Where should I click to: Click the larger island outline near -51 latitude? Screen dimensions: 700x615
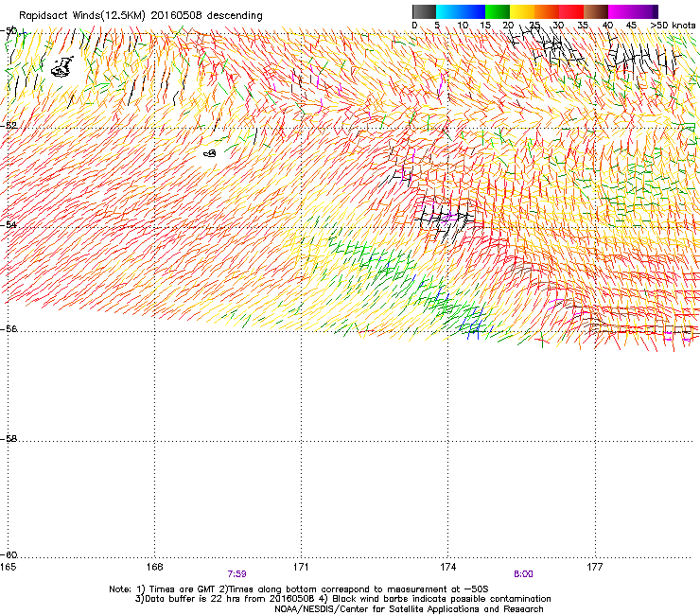62,67
